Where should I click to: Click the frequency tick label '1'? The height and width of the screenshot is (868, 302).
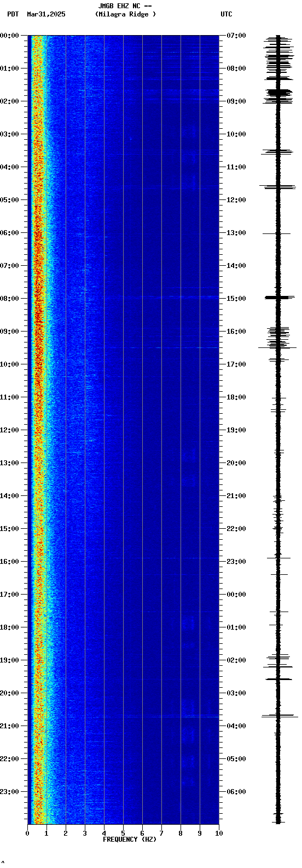pos(47,833)
